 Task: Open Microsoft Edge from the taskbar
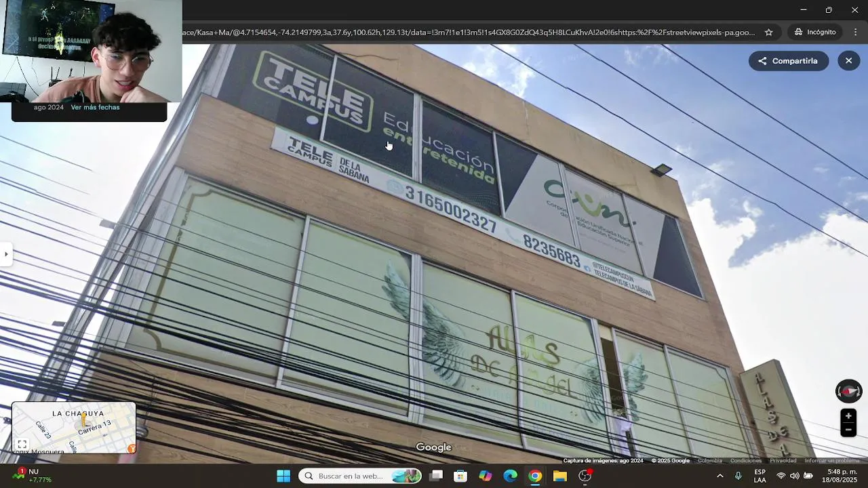[511, 476]
